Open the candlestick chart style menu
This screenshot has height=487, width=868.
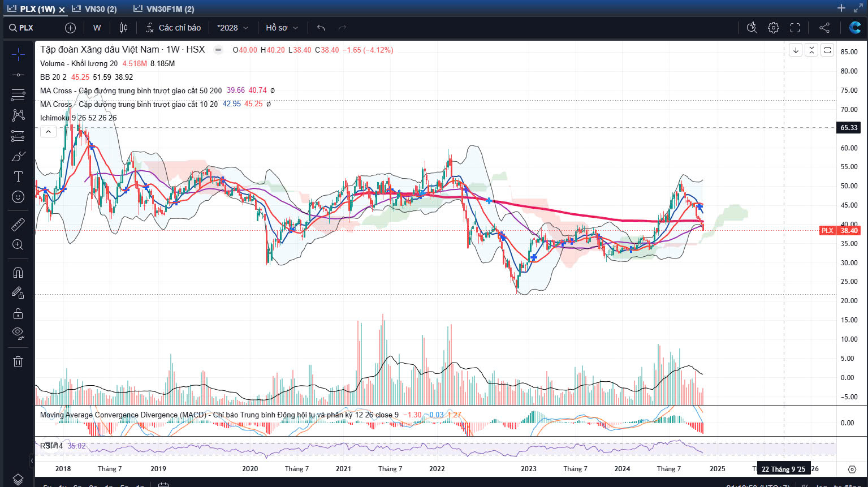[124, 28]
